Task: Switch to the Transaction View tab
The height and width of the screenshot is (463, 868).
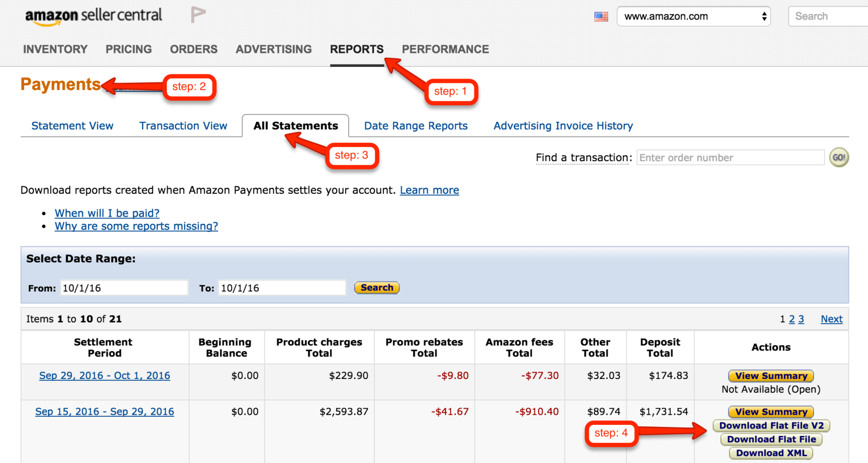Action: coord(183,126)
